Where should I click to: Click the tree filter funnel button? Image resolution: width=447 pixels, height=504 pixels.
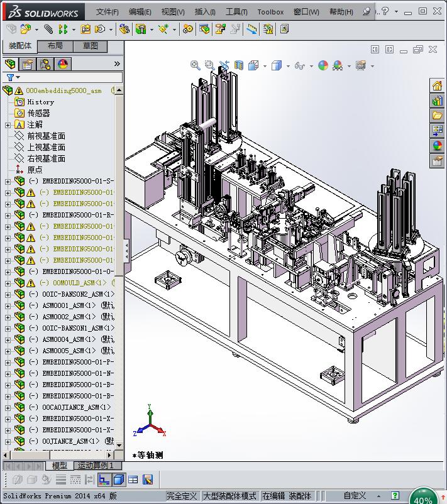[x=10, y=77]
